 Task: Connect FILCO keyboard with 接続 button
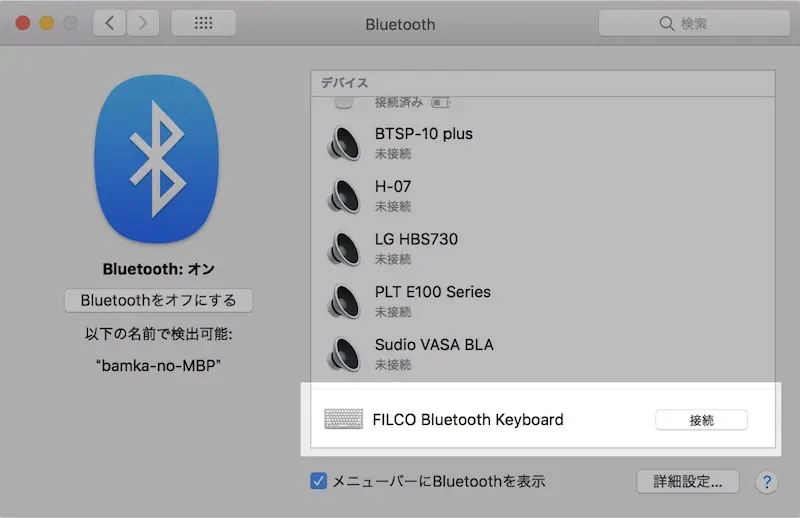tap(702, 420)
